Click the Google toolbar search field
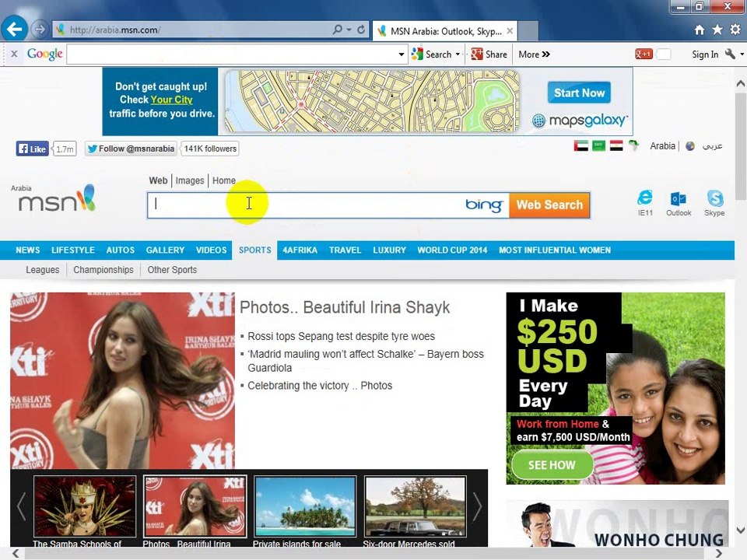This screenshot has height=560, width=747. (232, 54)
